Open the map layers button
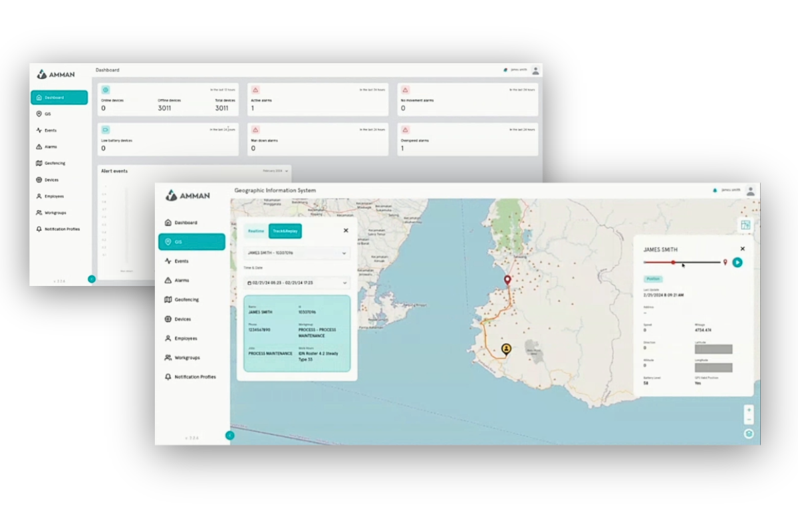Image resolution: width=798 pixels, height=532 pixels. [749, 434]
